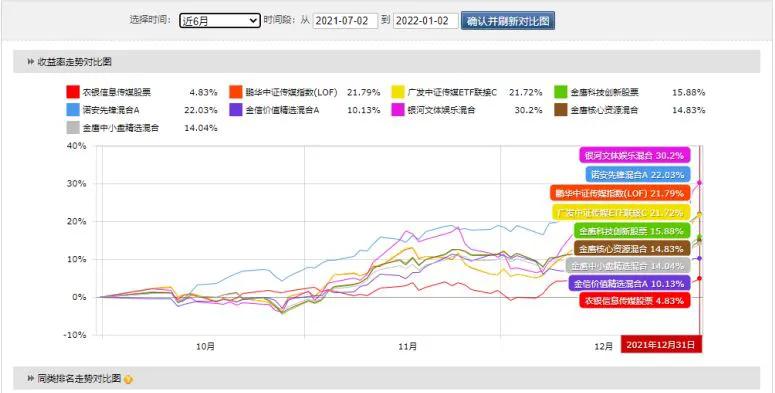Click the 11月 label on the x-axis
Viewport: 775px width, 393px height.
pos(408,347)
